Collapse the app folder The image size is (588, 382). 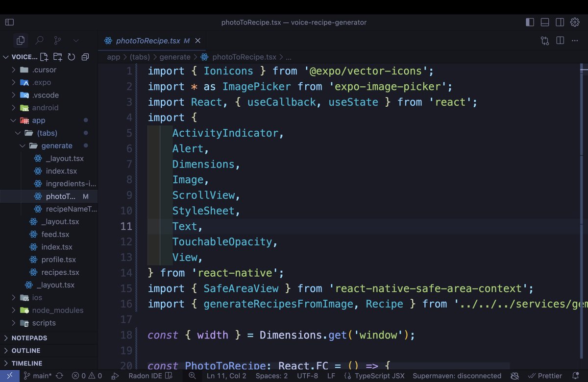[49, 120]
